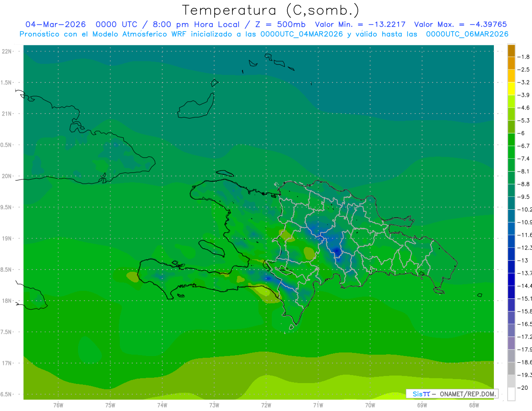Click the 71W longitude axis label
Image resolution: width=532 pixels, height=411 pixels.
pyautogui.click(x=318, y=405)
